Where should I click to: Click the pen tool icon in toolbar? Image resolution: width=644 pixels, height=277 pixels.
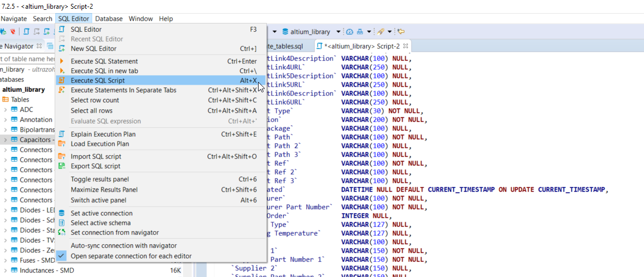point(381,32)
